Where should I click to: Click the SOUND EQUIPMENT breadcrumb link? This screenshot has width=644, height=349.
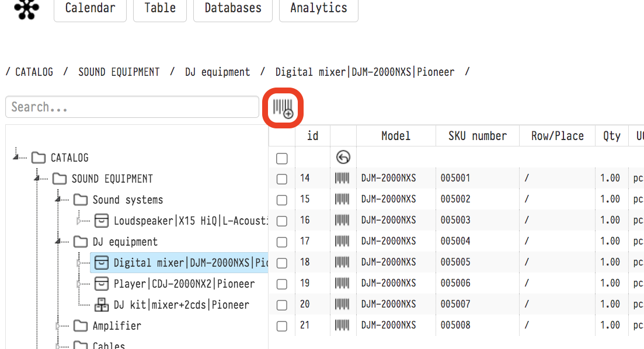pyautogui.click(x=119, y=72)
